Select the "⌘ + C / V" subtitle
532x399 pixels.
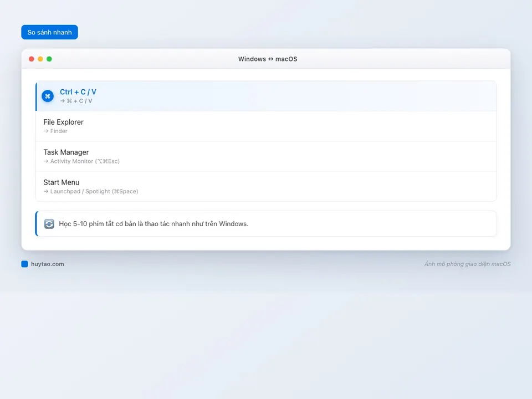tap(76, 101)
